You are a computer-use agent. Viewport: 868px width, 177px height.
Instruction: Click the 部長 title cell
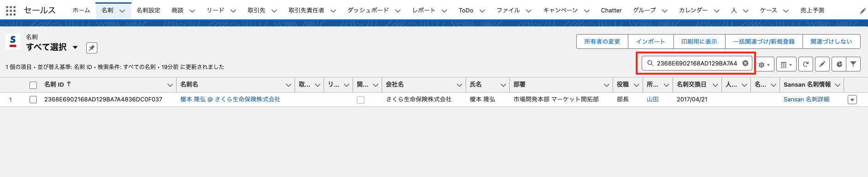pos(623,100)
